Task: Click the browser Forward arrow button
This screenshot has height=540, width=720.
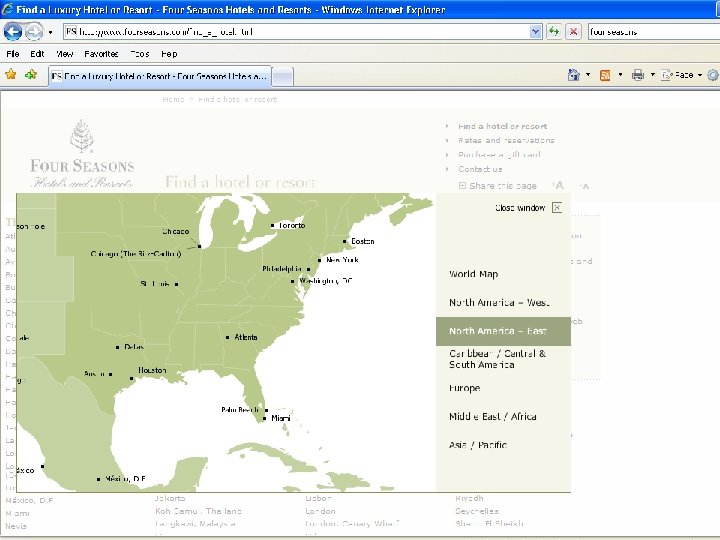Action: [34, 32]
